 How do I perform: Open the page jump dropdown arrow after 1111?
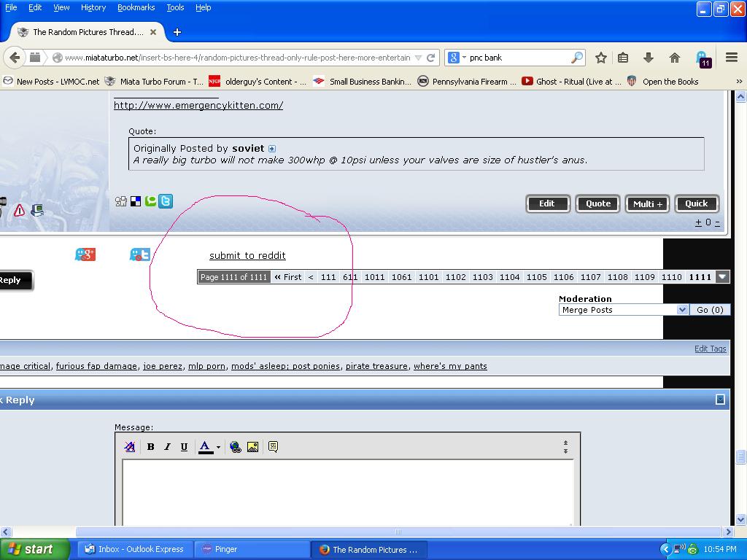pos(722,276)
